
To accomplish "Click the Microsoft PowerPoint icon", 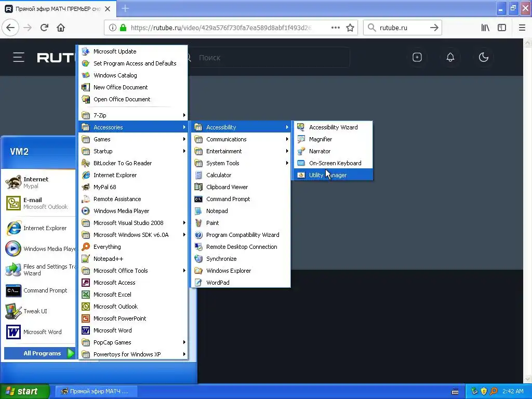I will pyautogui.click(x=86, y=318).
